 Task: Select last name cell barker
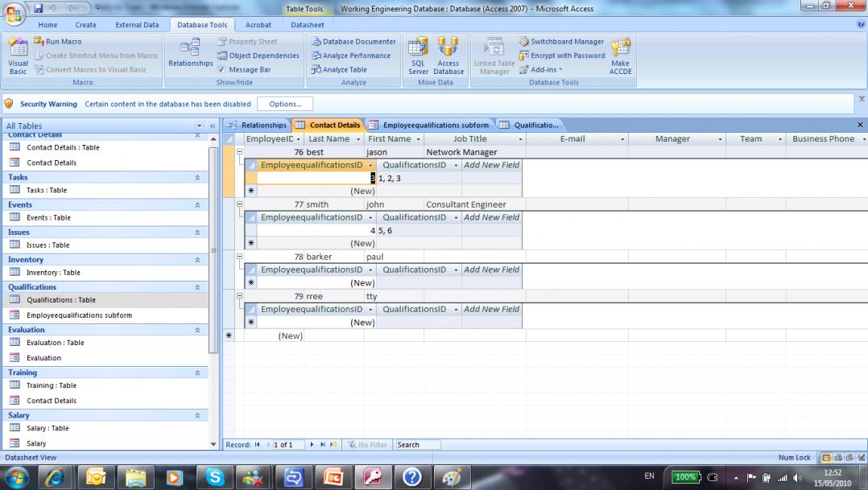point(334,257)
